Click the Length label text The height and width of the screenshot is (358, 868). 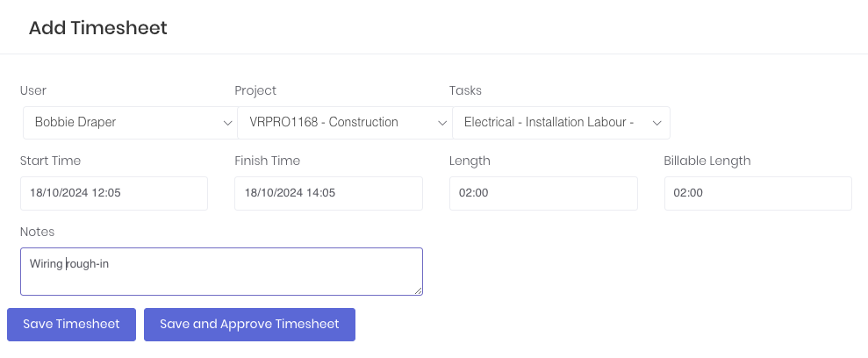(x=470, y=161)
